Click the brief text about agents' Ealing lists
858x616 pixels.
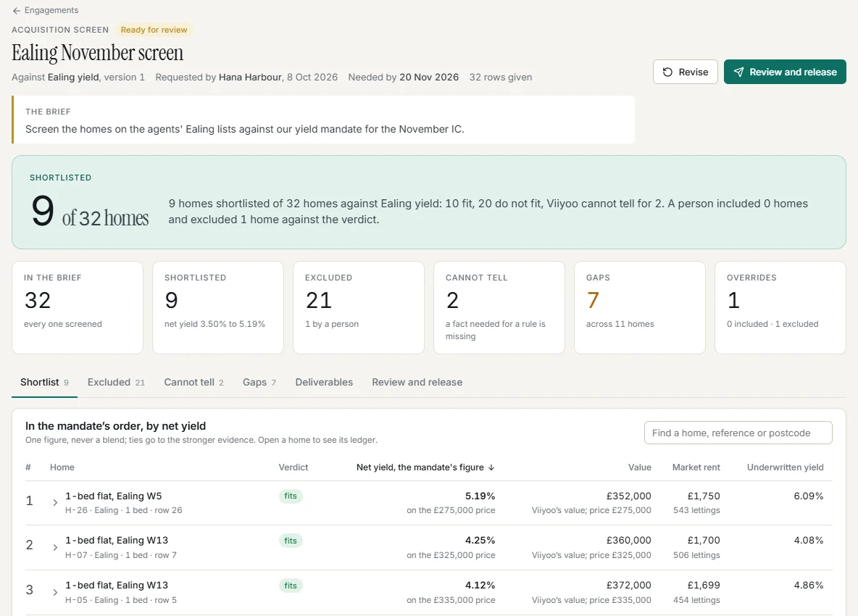(x=245, y=129)
